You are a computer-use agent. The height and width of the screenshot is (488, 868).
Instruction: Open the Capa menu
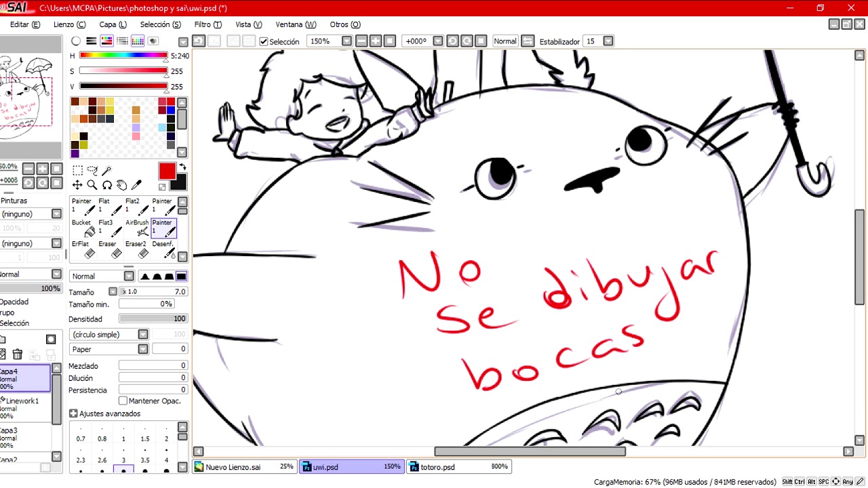(113, 24)
